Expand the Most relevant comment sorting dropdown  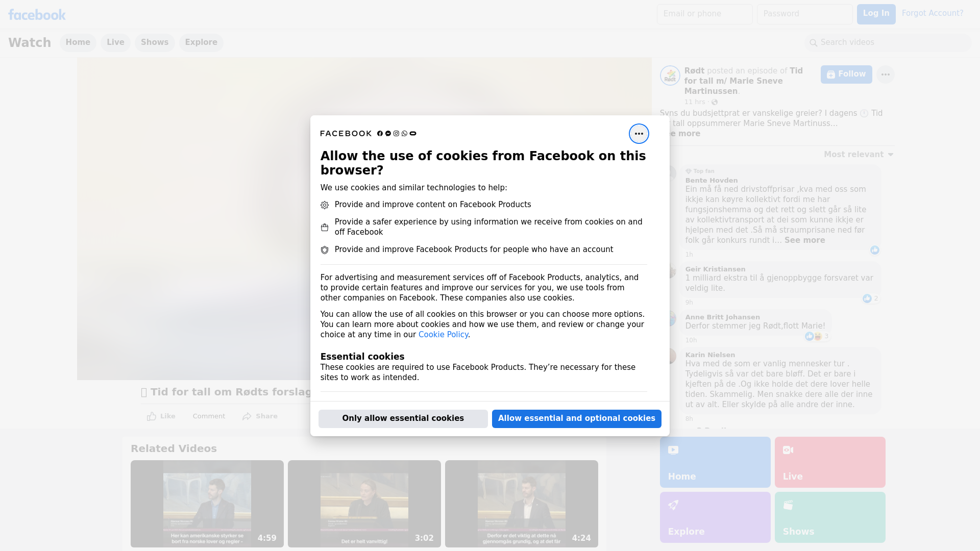pyautogui.click(x=859, y=155)
